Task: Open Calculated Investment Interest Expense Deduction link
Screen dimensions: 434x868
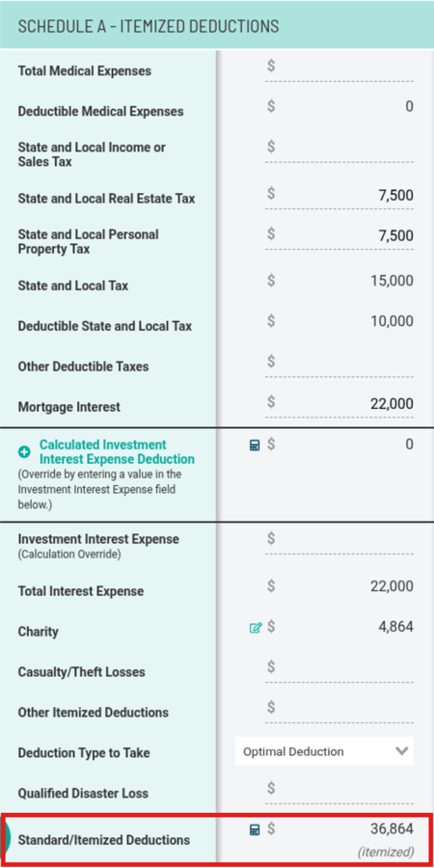Action: tap(117, 451)
